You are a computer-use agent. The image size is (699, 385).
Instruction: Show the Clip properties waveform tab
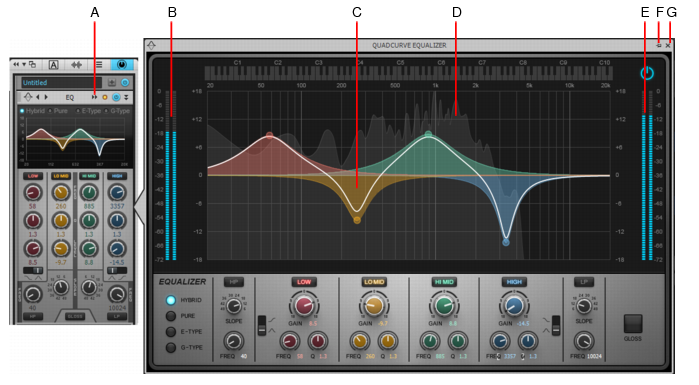77,65
